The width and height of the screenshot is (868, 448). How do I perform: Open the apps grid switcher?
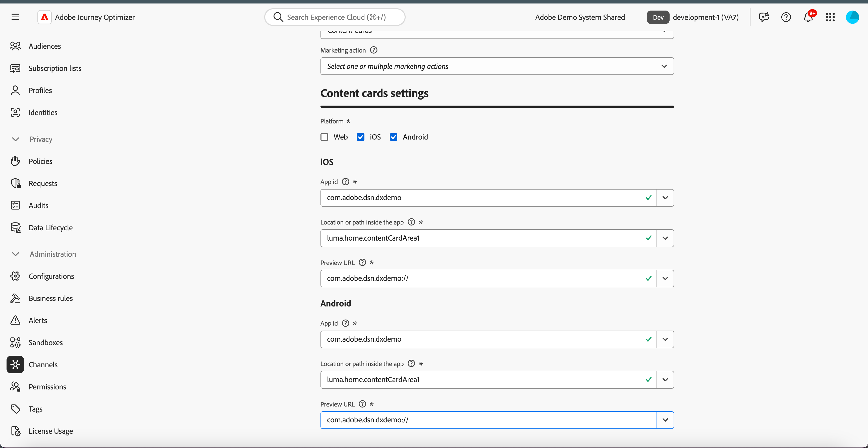click(x=830, y=17)
